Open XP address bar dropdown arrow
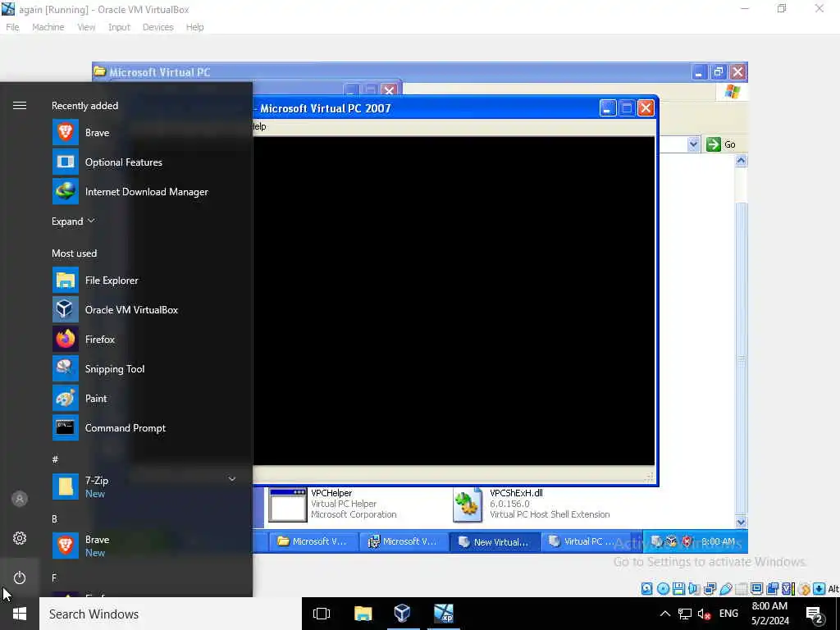Image resolution: width=840 pixels, height=630 pixels. click(x=693, y=144)
